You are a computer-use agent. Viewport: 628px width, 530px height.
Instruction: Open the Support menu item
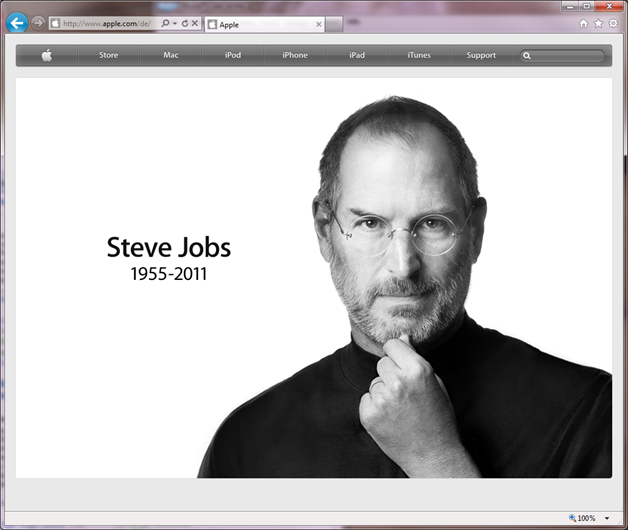pos(481,55)
